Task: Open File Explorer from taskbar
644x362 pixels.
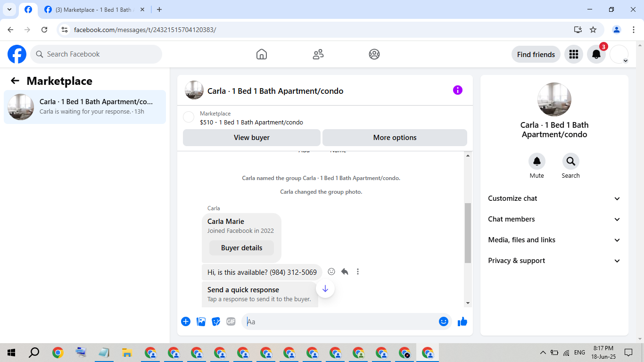Action: point(127,353)
